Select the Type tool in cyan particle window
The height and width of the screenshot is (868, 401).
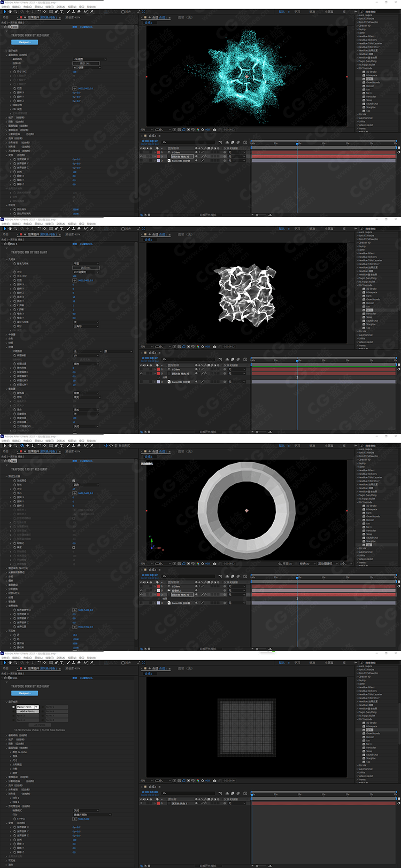click(61, 11)
